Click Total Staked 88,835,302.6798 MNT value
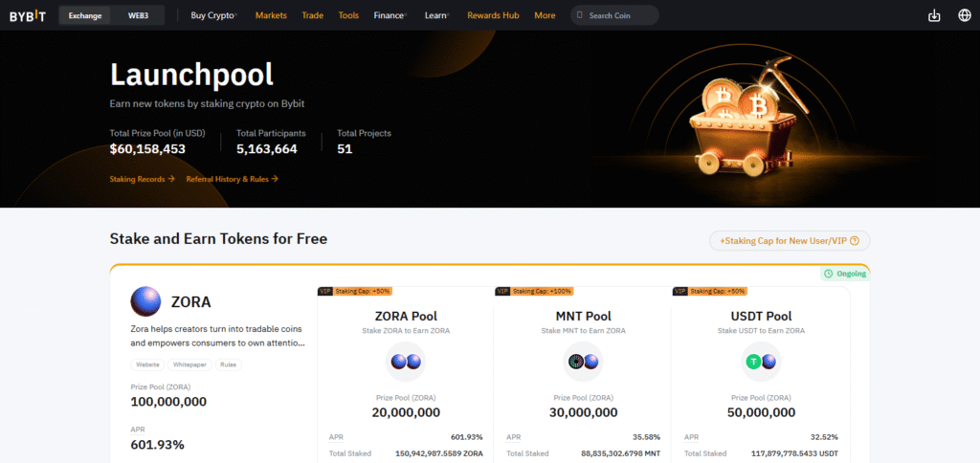This screenshot has width=980, height=463. (619, 453)
